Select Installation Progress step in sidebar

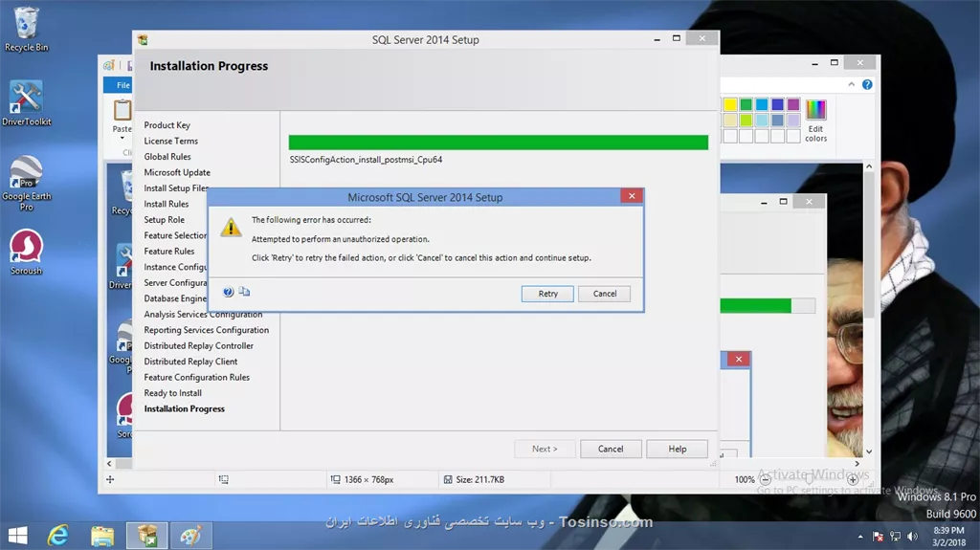tap(185, 408)
